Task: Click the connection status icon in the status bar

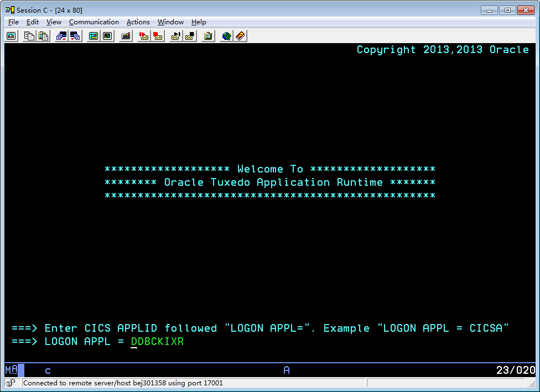Action: point(11,383)
